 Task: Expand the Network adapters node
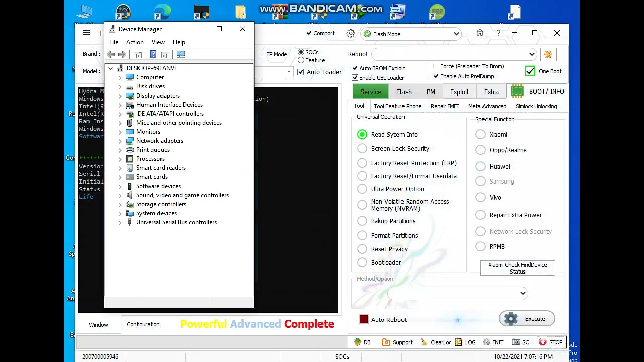pyautogui.click(x=120, y=141)
